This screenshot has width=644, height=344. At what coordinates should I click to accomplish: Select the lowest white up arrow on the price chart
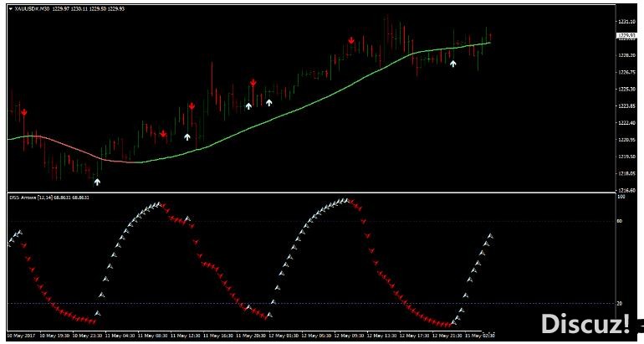98,181
